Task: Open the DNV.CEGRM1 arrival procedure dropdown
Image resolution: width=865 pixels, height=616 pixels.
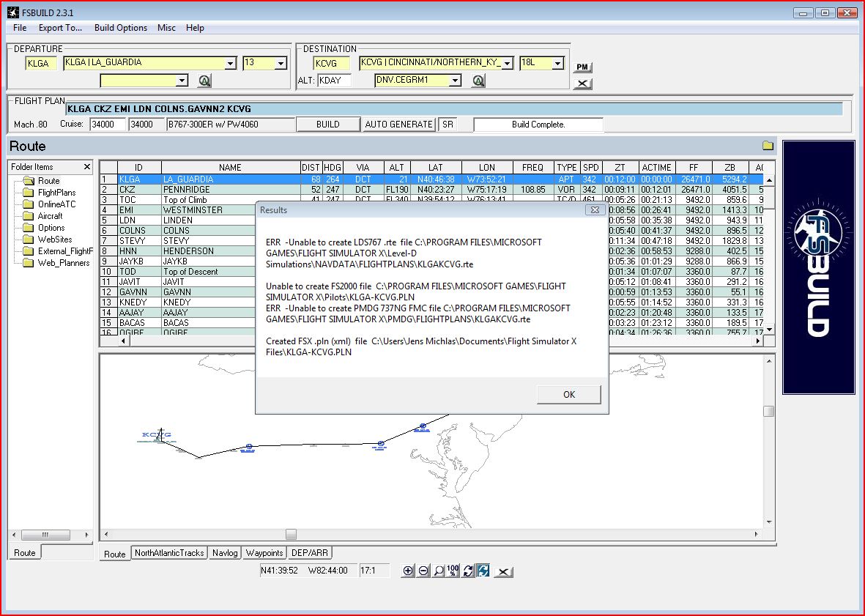Action: 455,81
